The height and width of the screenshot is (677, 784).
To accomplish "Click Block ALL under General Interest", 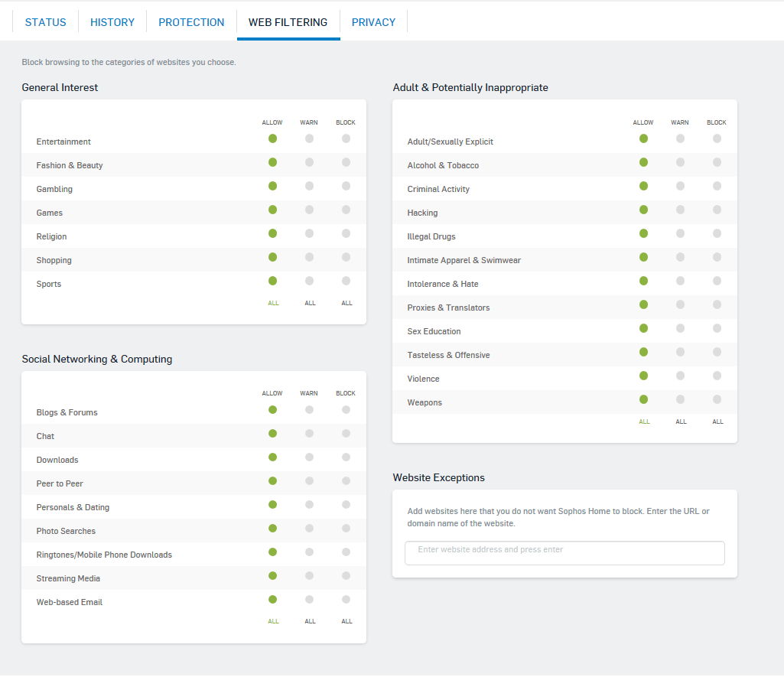I will pyautogui.click(x=347, y=303).
